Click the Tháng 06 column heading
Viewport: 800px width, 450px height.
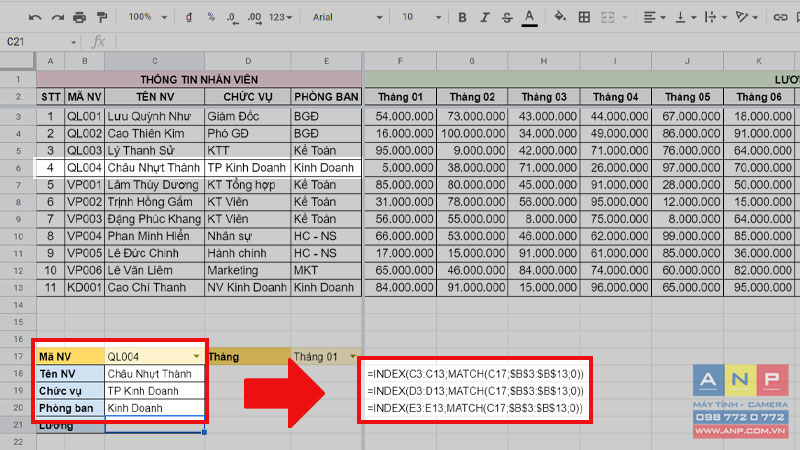point(759,97)
